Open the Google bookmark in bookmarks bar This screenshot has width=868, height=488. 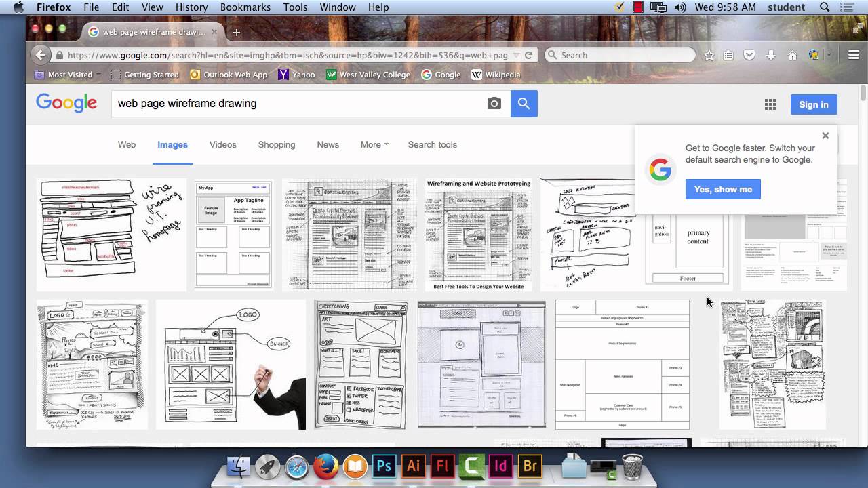[x=441, y=75]
